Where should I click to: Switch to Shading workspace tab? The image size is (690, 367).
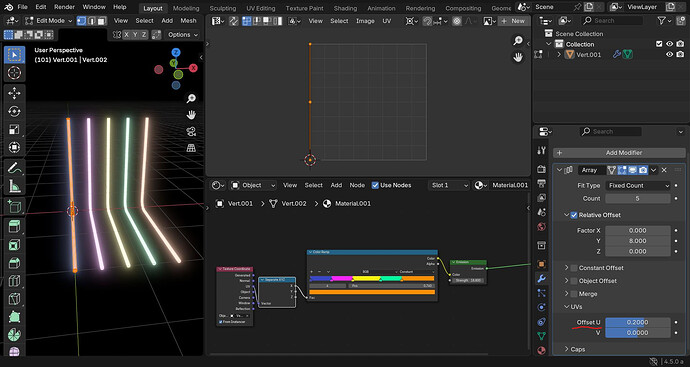(345, 8)
